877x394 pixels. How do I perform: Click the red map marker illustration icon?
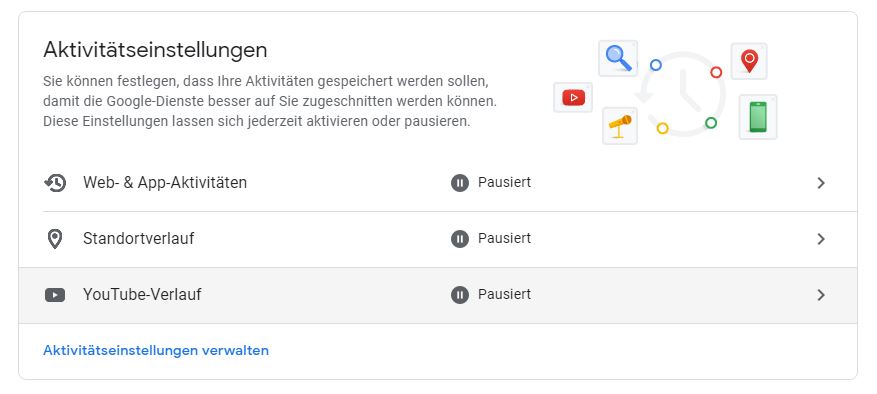(x=749, y=61)
